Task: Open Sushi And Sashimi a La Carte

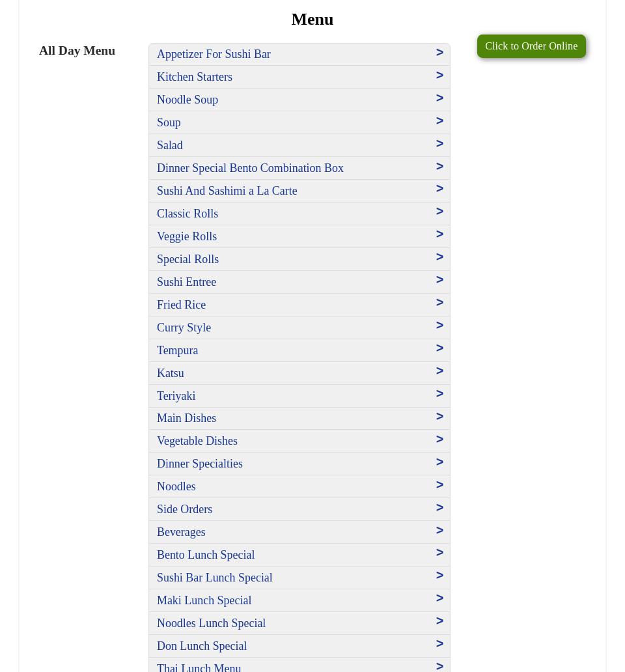Action: coord(227,191)
